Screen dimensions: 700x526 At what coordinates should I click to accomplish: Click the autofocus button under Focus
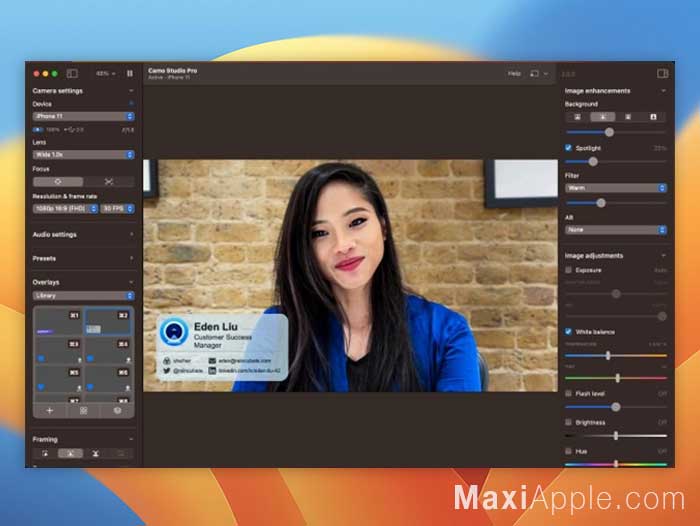click(x=58, y=181)
